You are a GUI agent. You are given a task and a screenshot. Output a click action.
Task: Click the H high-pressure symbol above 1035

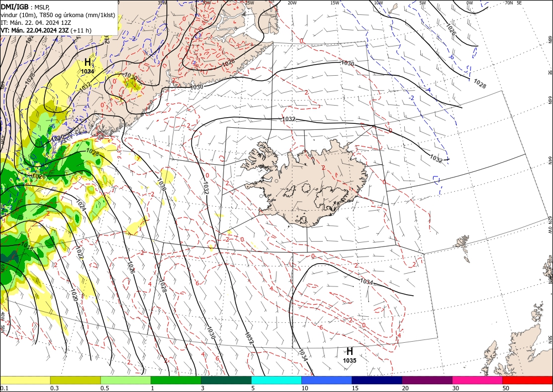click(349, 351)
